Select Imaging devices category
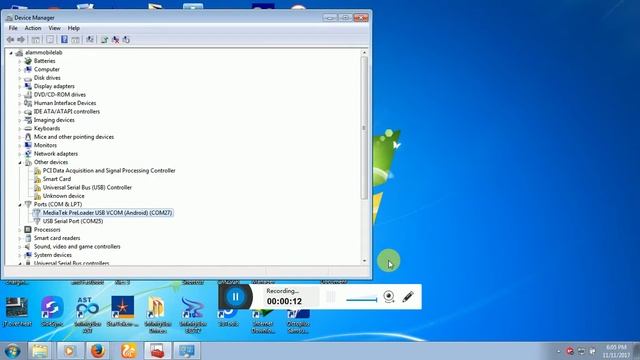 click(54, 120)
